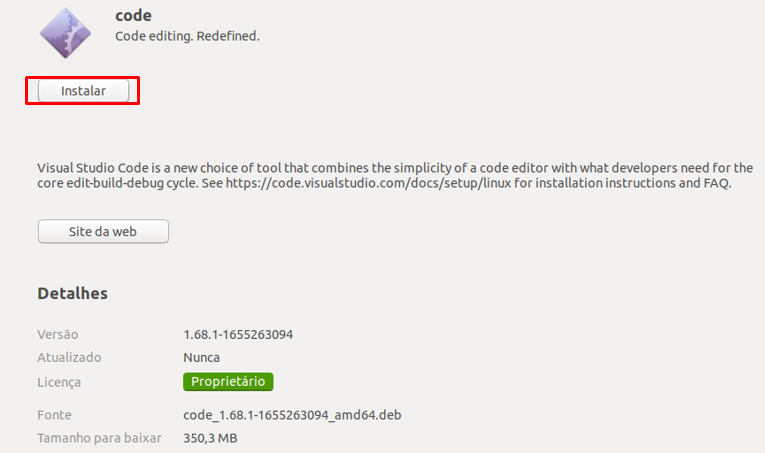Click the Versão label

(57, 334)
